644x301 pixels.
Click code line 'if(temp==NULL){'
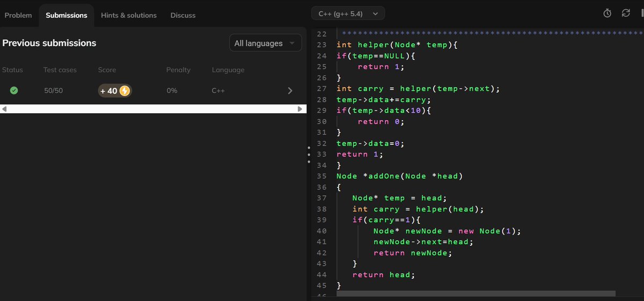376,56
